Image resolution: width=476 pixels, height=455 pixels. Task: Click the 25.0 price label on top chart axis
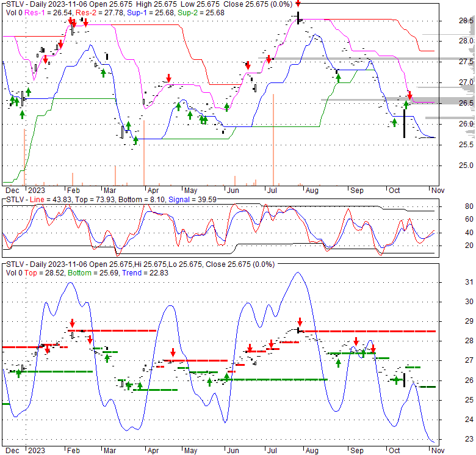(466, 166)
